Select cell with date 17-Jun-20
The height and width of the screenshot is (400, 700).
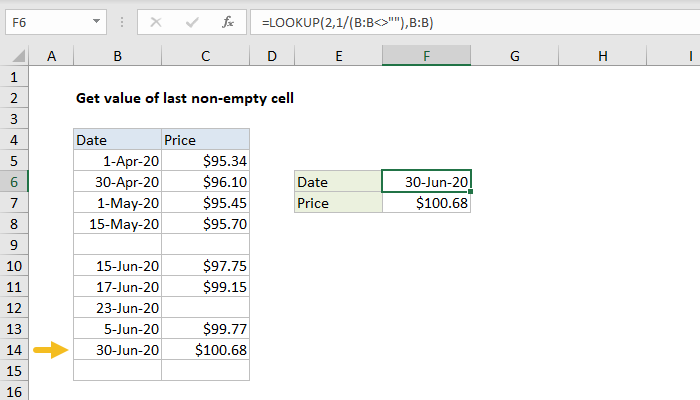(117, 287)
